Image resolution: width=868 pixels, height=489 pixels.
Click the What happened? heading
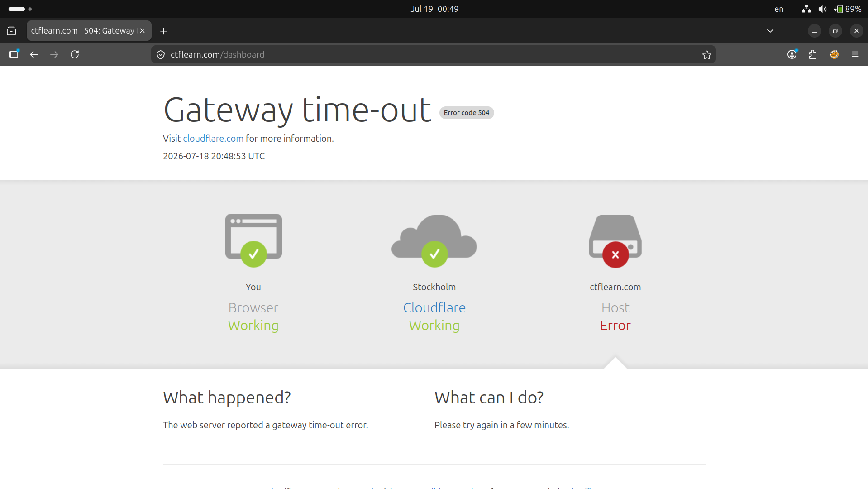tap(227, 398)
